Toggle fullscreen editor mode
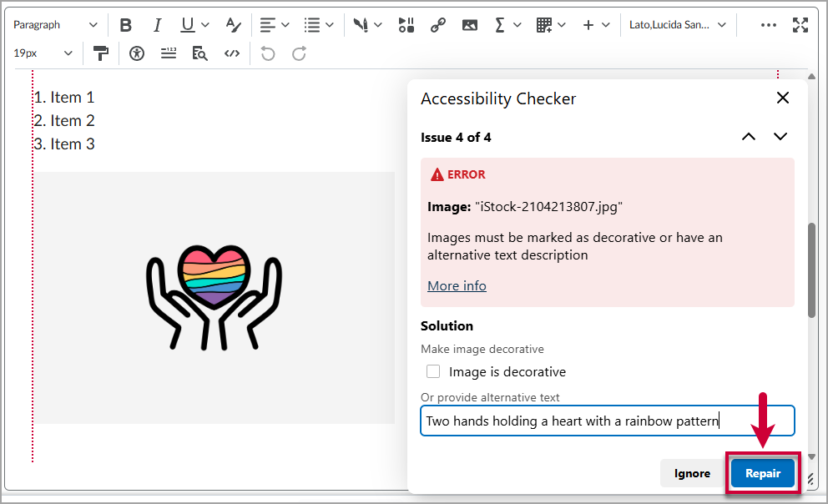This screenshot has height=504, width=828. [x=800, y=25]
